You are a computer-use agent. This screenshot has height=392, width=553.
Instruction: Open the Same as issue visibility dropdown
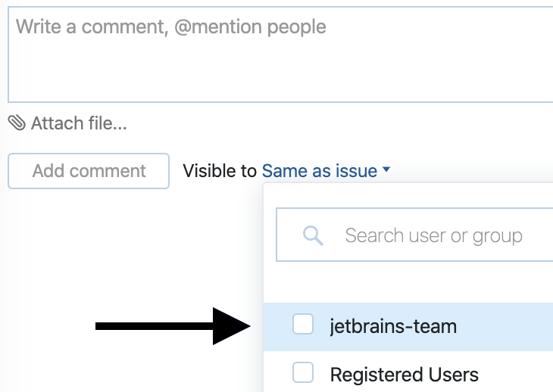click(x=320, y=171)
